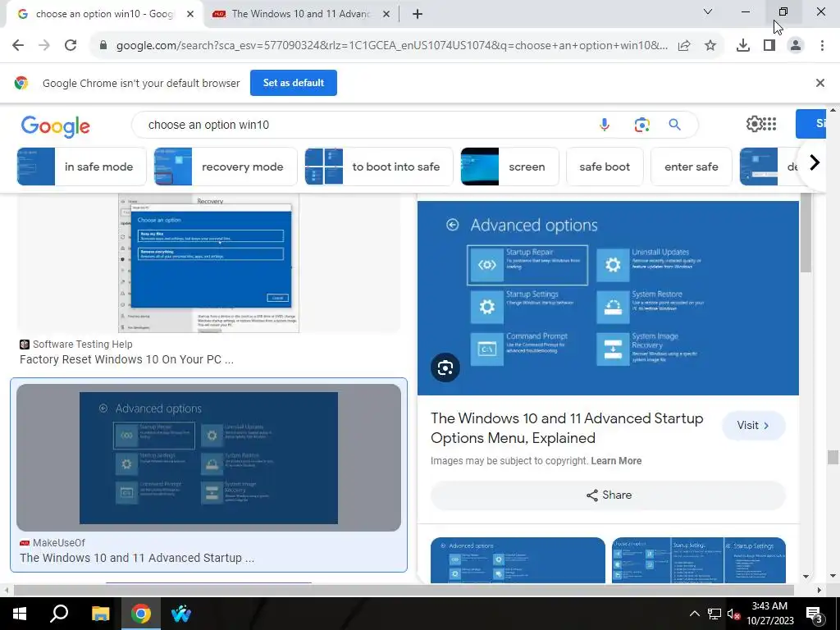Viewport: 840px width, 630px height.
Task: Open the Chrome side panel icon
Action: point(769,46)
